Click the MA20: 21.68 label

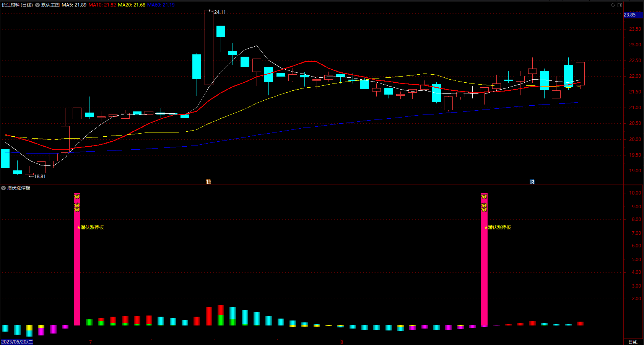tap(132, 5)
